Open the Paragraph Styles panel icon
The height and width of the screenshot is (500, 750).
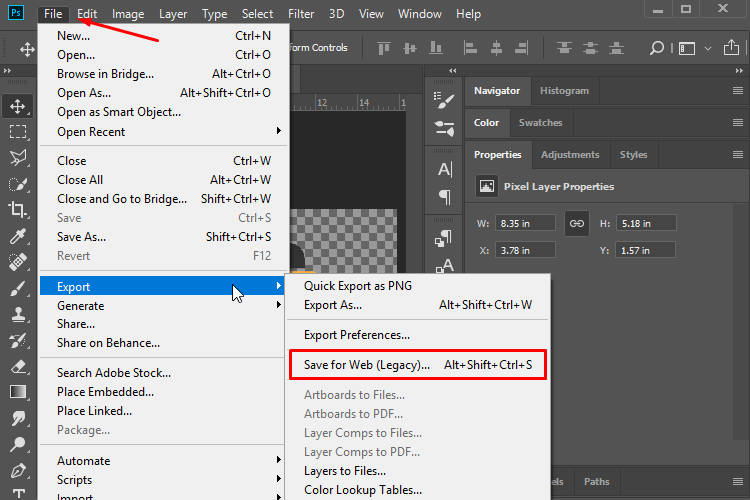(x=444, y=238)
